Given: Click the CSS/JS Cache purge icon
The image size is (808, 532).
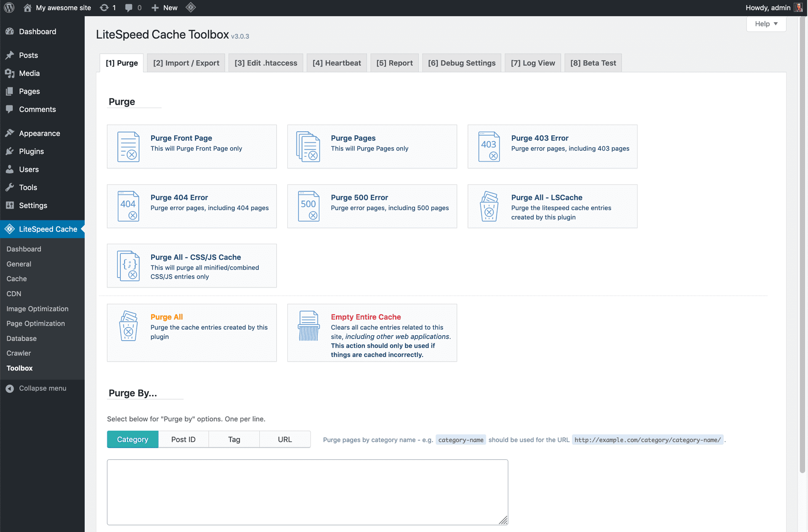Looking at the screenshot, I should [128, 266].
